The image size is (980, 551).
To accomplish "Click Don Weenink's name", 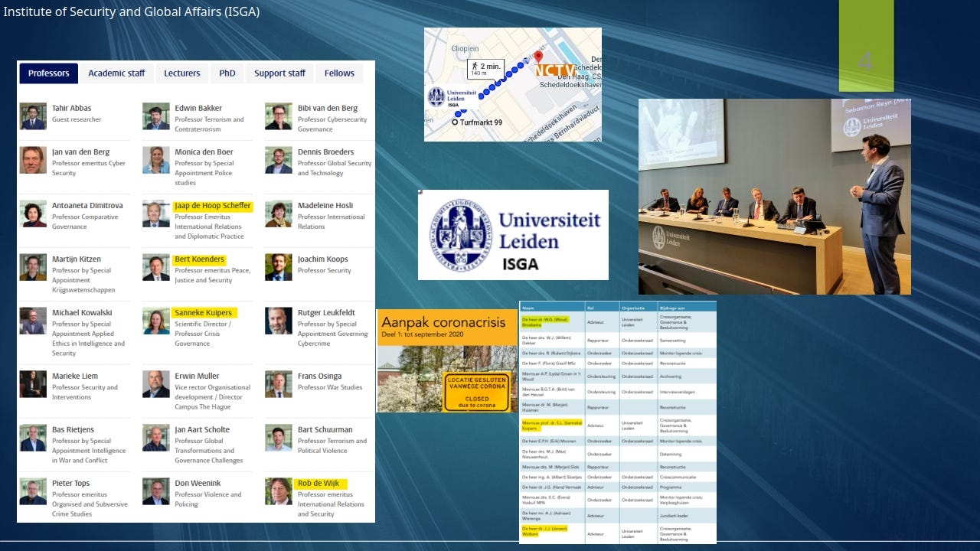I will click(x=198, y=483).
